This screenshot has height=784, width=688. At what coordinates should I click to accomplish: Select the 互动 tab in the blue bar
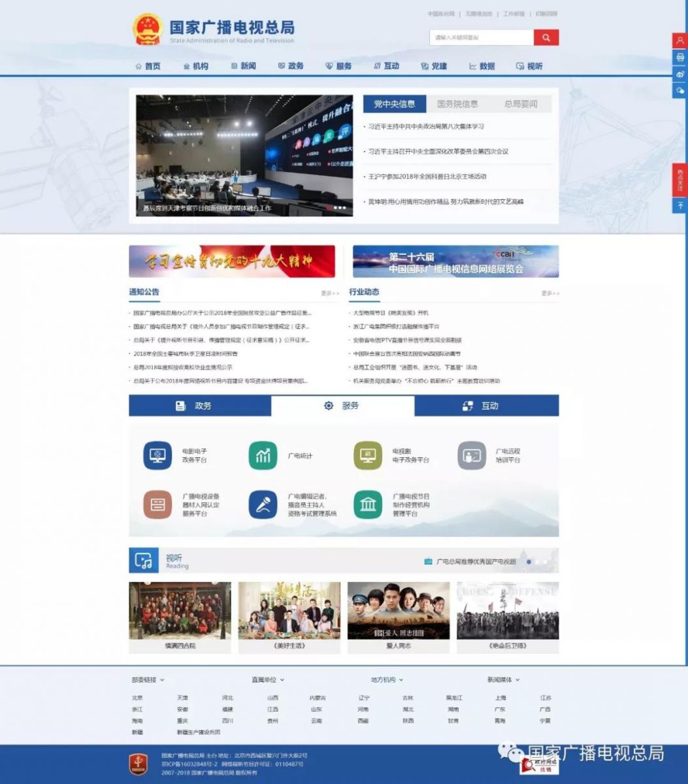pyautogui.click(x=487, y=406)
